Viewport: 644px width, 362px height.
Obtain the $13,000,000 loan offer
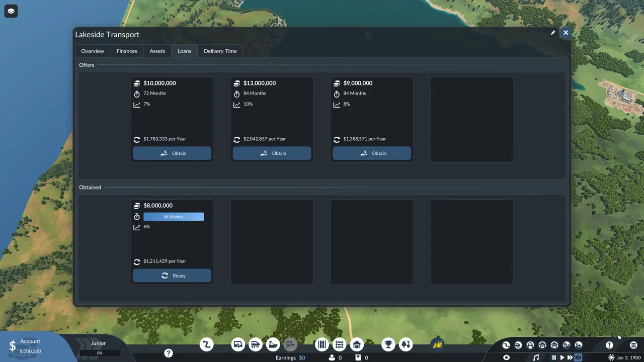272,153
